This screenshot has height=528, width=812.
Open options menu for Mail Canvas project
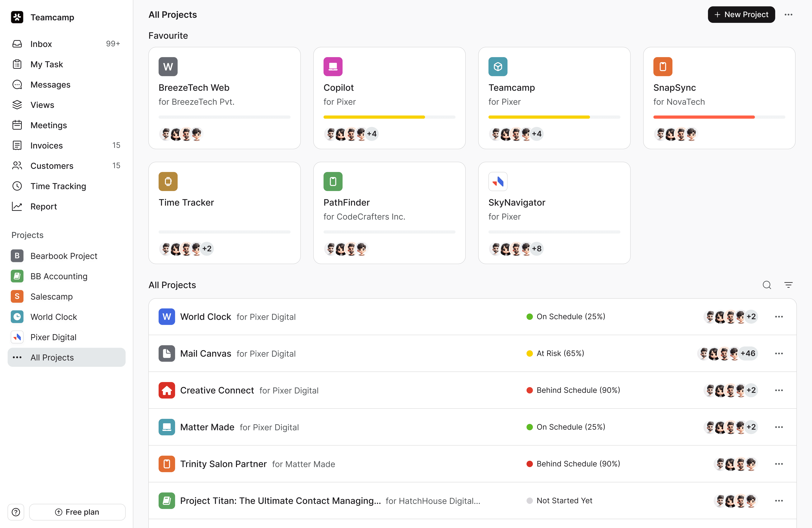click(779, 353)
